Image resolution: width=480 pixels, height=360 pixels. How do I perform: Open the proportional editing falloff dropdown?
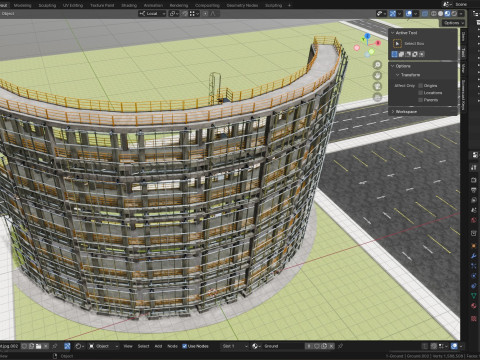tap(213, 14)
